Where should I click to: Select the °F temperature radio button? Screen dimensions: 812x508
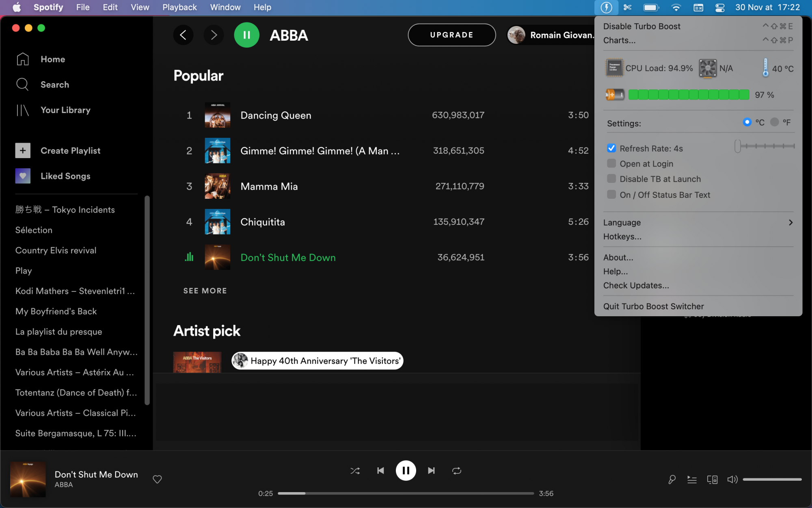(x=775, y=122)
